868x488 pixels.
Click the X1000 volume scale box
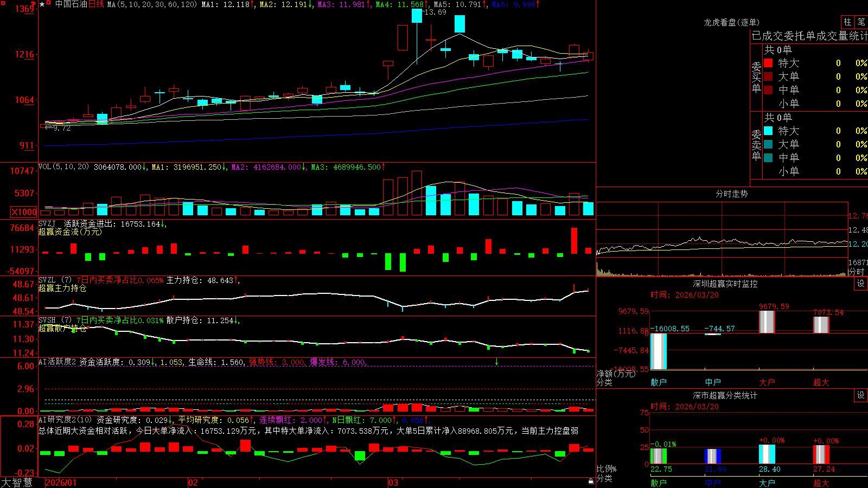(24, 212)
